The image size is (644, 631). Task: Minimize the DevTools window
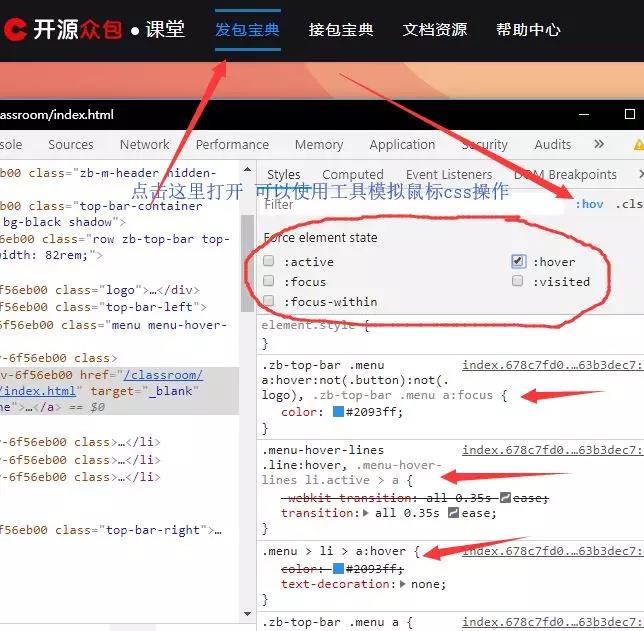click(x=584, y=114)
